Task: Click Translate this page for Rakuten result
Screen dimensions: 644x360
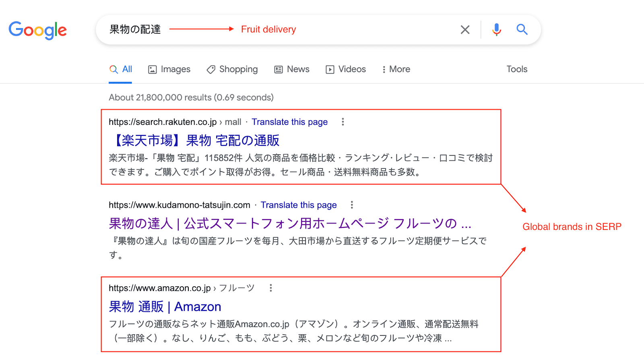Action: click(289, 122)
